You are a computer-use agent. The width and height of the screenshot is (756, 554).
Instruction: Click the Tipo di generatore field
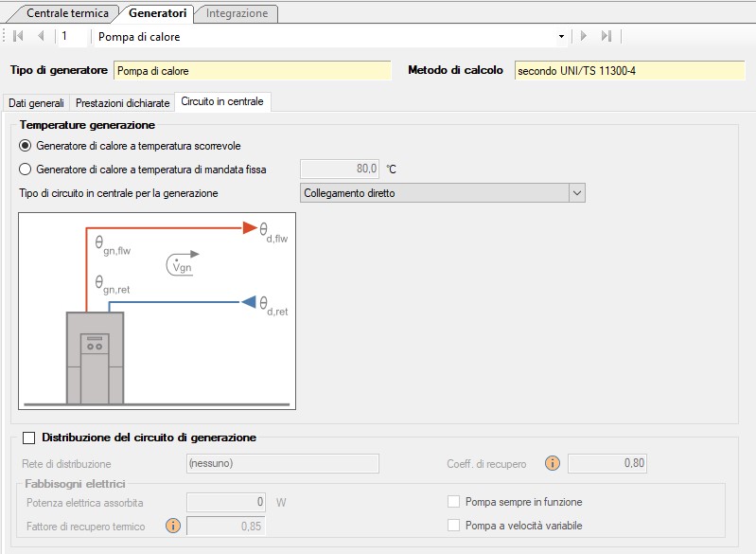point(251,71)
